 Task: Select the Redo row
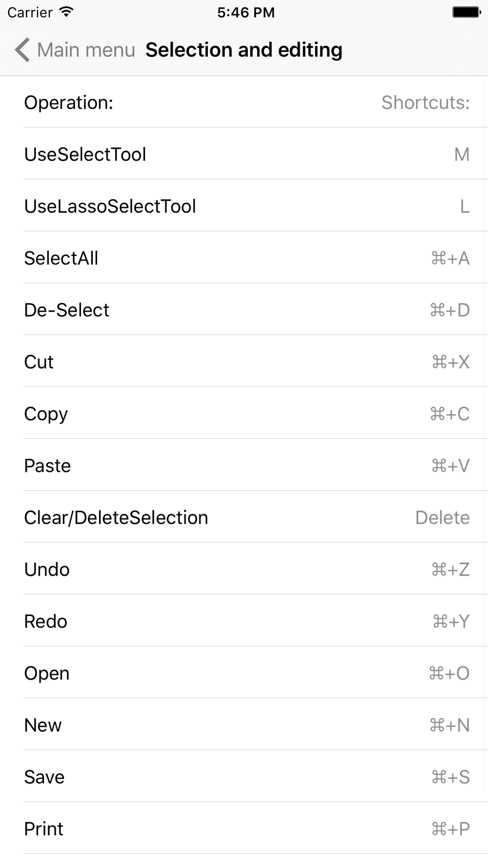click(244, 620)
